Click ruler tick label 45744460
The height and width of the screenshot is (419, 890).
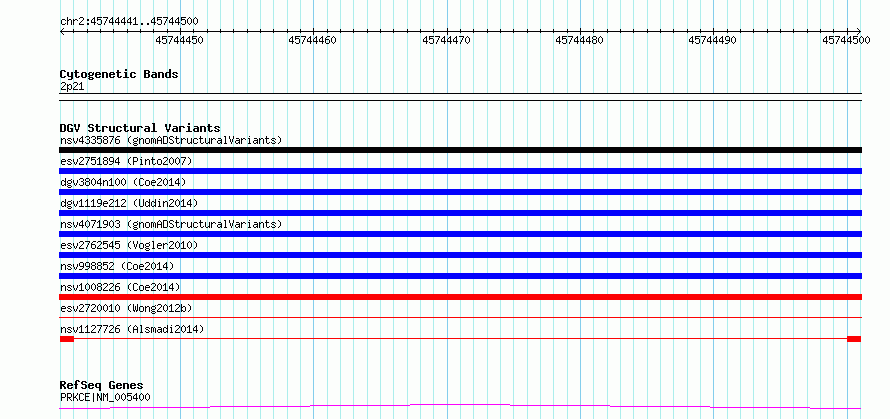click(x=312, y=40)
